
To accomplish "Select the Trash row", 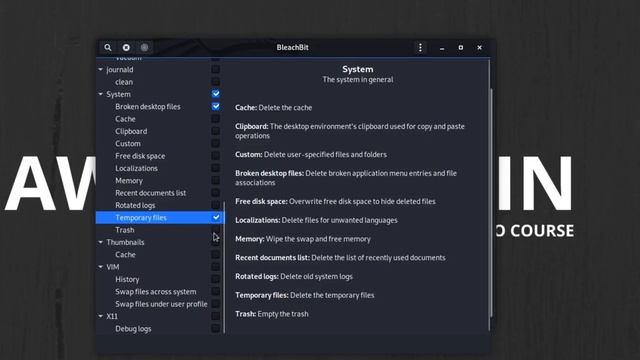I will coord(160,230).
